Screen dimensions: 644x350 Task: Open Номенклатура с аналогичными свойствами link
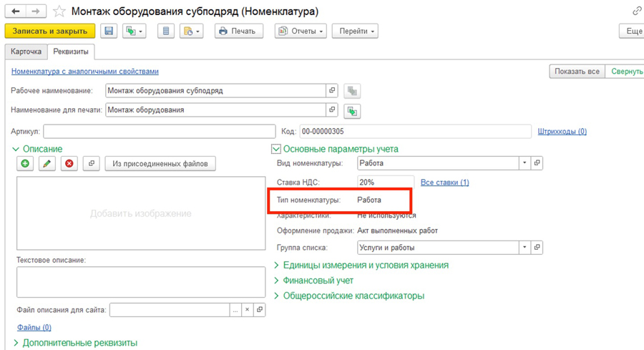pyautogui.click(x=84, y=72)
